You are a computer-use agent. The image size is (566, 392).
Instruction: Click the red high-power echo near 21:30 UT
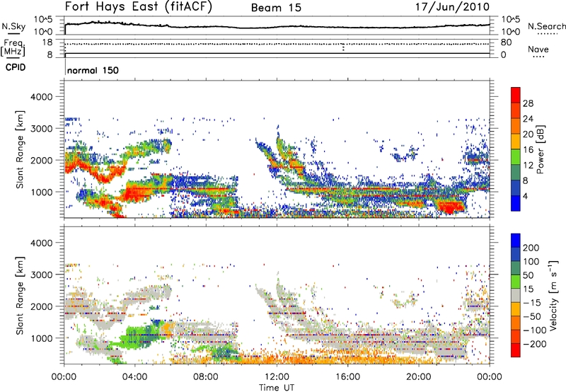(x=450, y=207)
